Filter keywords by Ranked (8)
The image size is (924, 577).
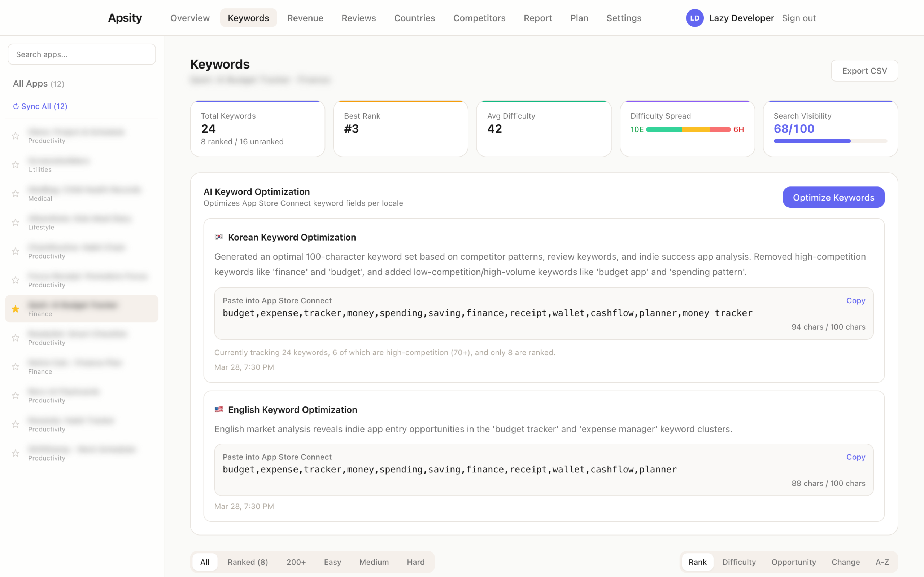click(247, 562)
